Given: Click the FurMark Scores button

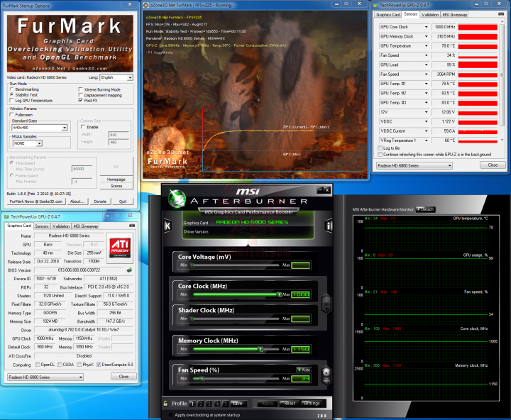Looking at the screenshot, I should point(116,186).
